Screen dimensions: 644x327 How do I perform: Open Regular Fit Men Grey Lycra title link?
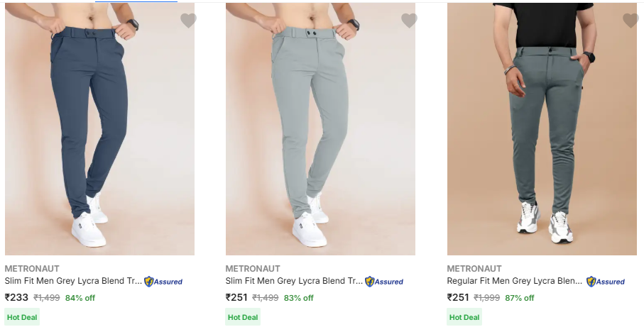click(515, 281)
